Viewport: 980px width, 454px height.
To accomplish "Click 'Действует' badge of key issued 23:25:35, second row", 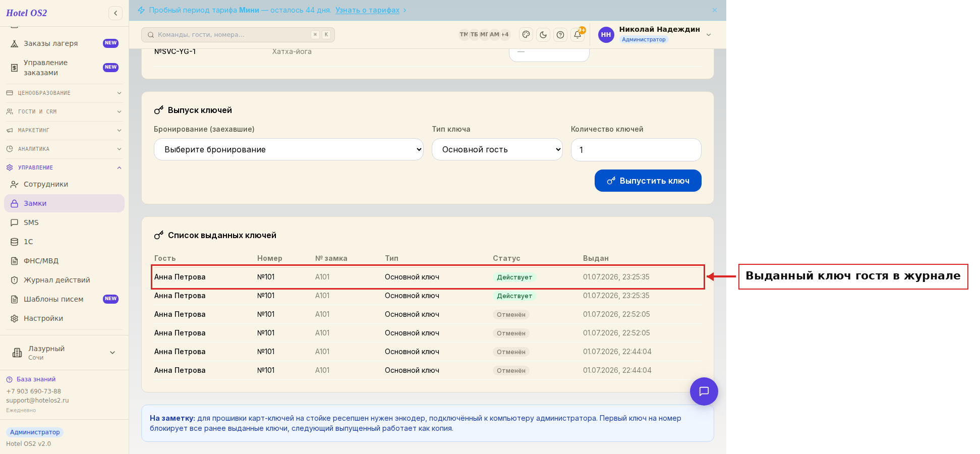I will coord(514,296).
